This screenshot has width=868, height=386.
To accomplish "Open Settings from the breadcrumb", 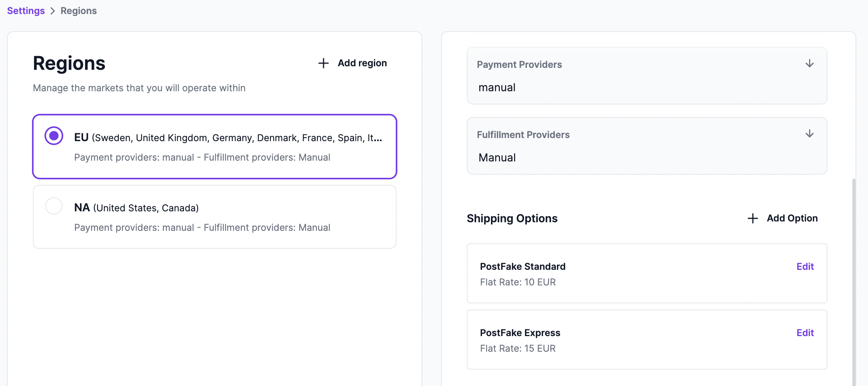I will point(25,11).
